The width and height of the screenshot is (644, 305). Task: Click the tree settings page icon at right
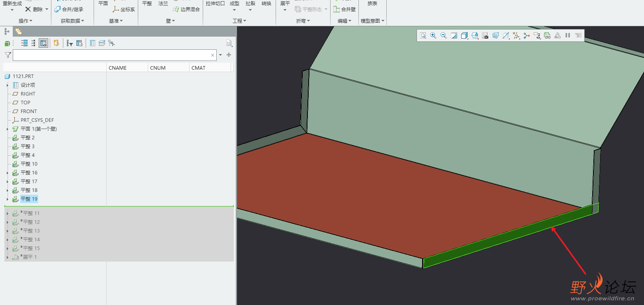(229, 43)
